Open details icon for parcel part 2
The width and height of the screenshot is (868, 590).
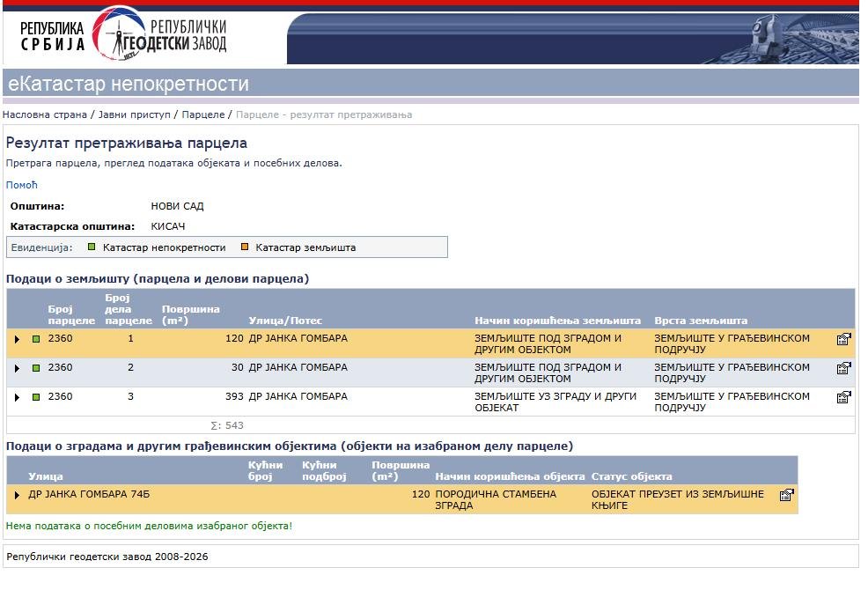pos(843,368)
